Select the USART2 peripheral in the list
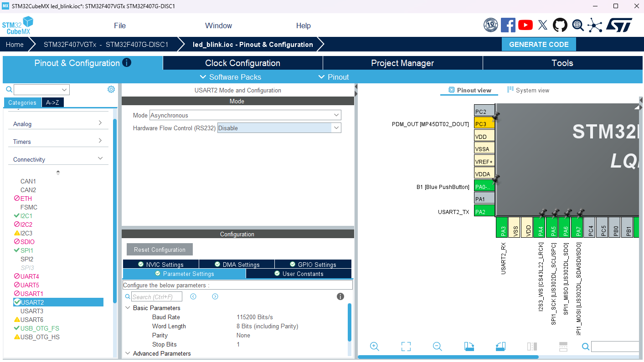Image resolution: width=644 pixels, height=362 pixels. tap(58, 302)
